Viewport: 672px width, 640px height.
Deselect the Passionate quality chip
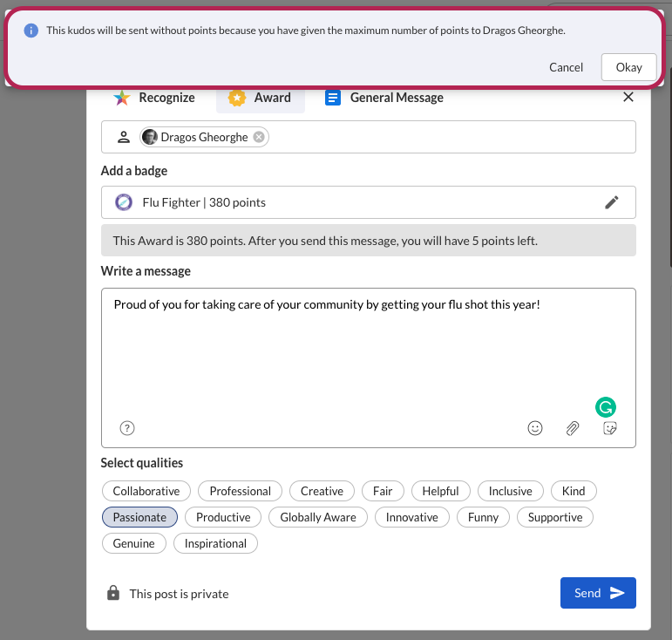(139, 517)
